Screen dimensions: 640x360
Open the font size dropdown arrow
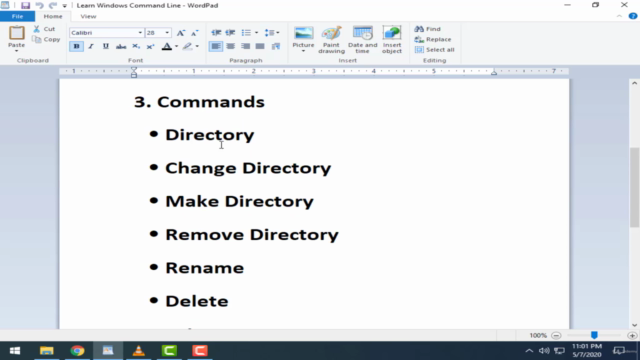[x=167, y=33]
